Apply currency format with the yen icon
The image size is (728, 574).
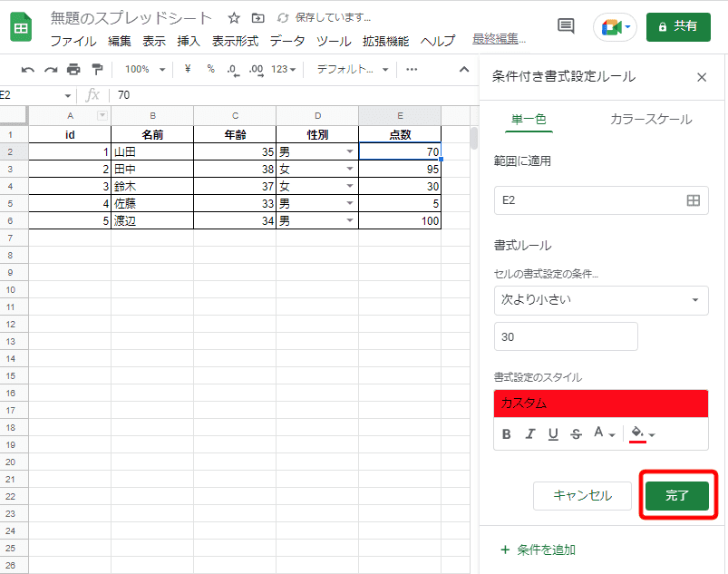188,69
